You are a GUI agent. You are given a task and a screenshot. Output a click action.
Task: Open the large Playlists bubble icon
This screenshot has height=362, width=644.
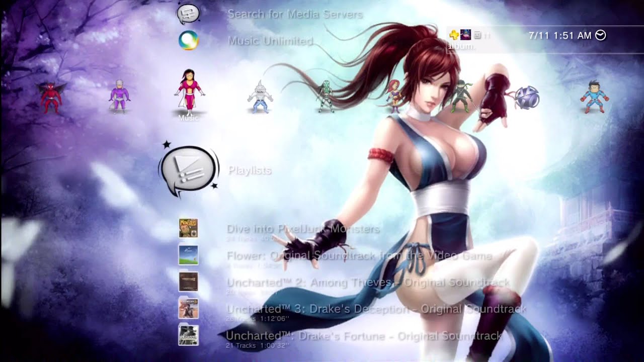(189, 171)
